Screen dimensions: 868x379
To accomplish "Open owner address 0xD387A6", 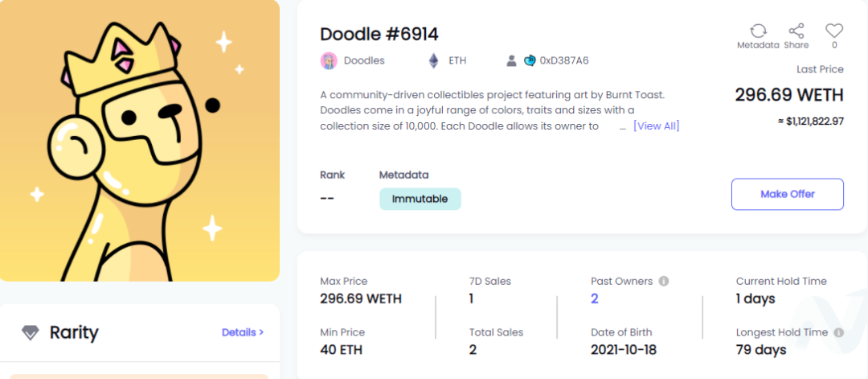I will pyautogui.click(x=564, y=60).
